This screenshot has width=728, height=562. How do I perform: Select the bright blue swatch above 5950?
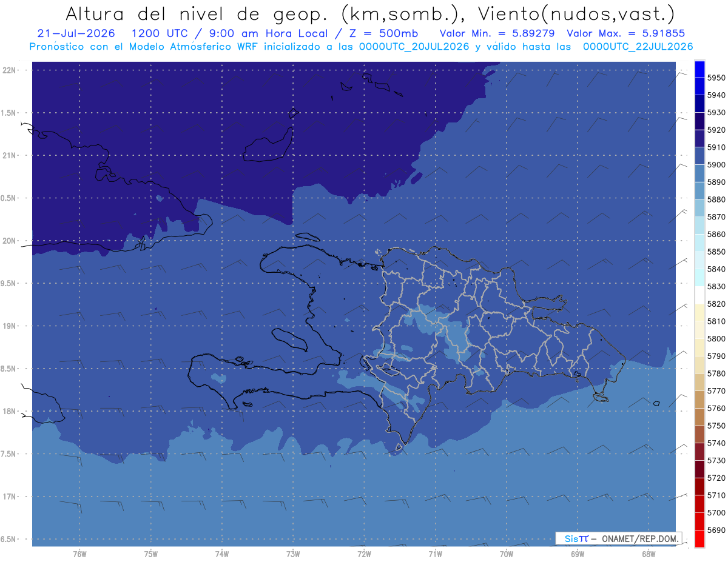click(x=699, y=69)
